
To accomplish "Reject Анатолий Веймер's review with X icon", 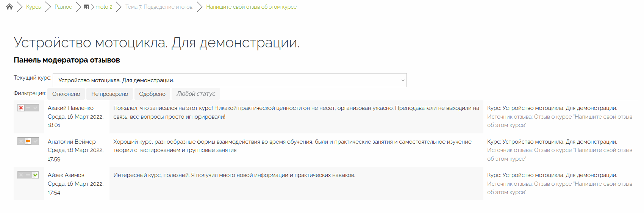I will [21, 141].
